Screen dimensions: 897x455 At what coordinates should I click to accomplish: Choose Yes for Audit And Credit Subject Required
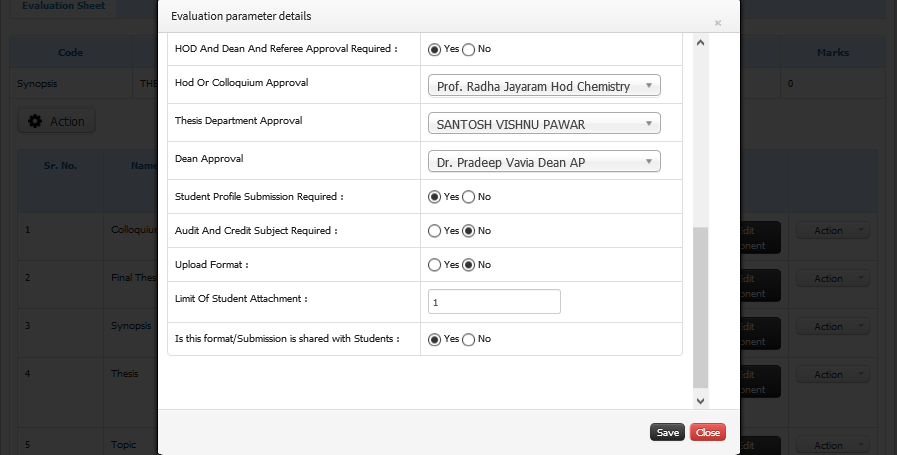(434, 231)
